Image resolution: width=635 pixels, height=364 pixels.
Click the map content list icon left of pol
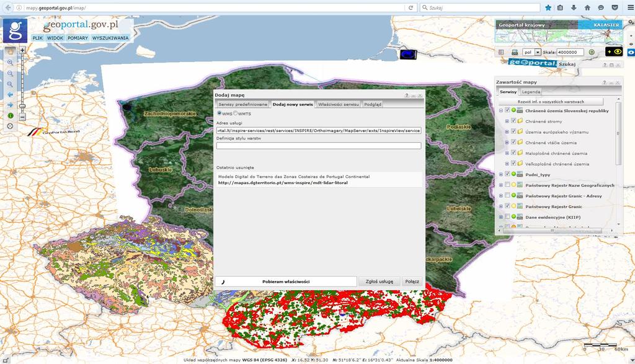click(x=501, y=52)
